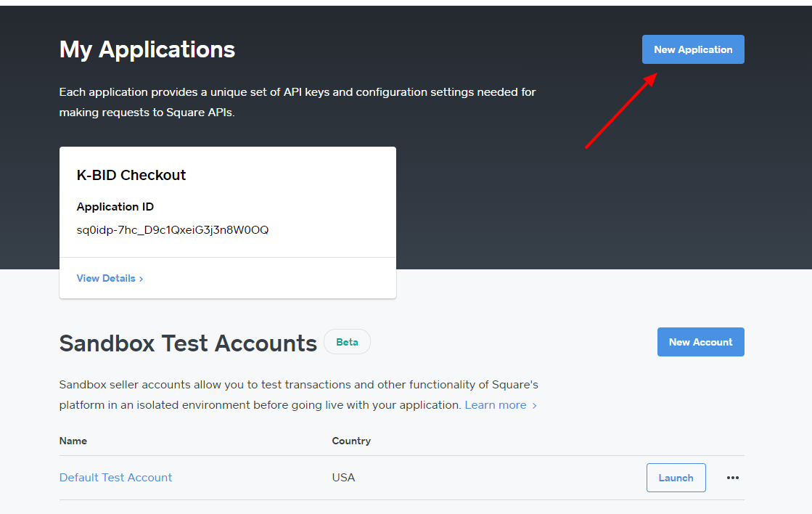Viewport: 812px width, 514px height.
Task: Open the Default Test Account link
Action: [x=116, y=477]
